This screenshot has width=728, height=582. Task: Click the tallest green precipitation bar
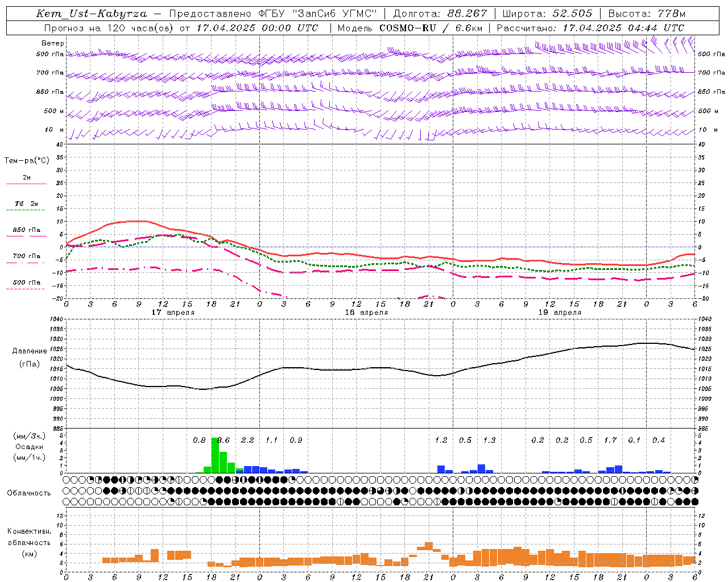(215, 455)
